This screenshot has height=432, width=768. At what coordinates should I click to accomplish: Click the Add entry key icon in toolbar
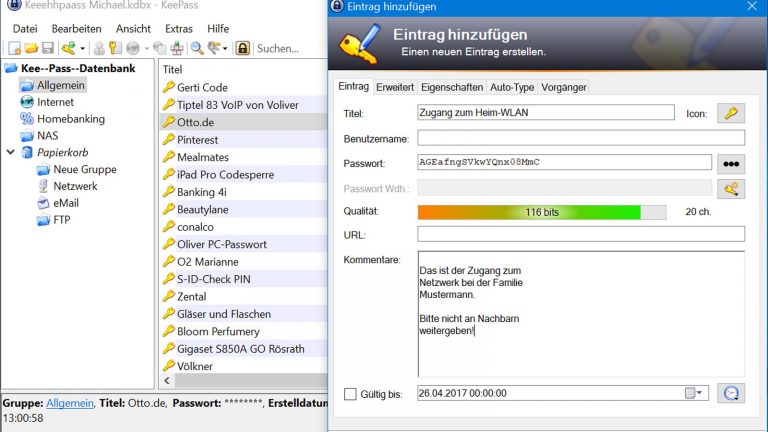point(69,48)
